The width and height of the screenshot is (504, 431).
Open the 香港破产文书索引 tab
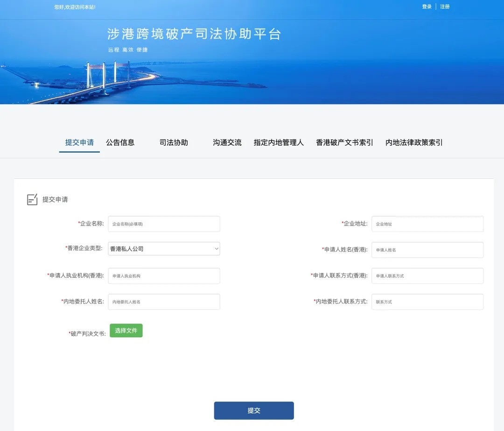(x=344, y=142)
